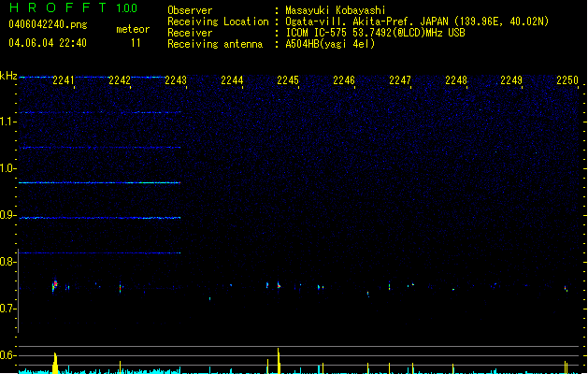The width and height of the screenshot is (588, 374).
Task: Select the 2247 time label
Action: click(400, 81)
